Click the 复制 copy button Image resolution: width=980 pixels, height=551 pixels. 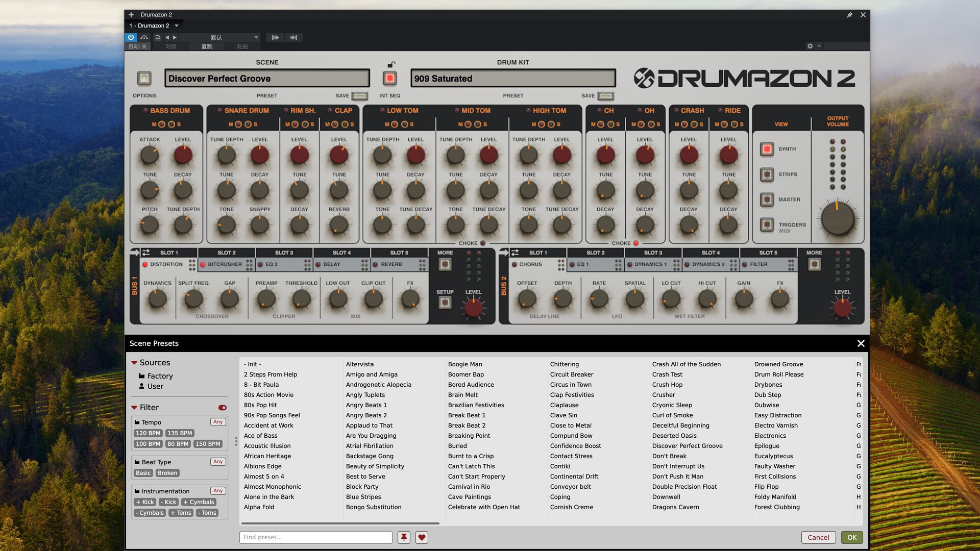207,46
